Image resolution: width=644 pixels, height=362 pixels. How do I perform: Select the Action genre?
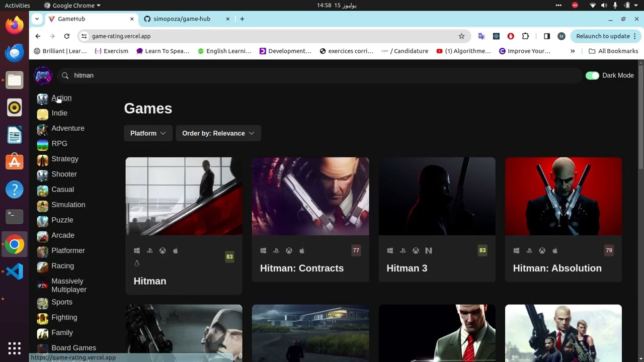click(61, 98)
